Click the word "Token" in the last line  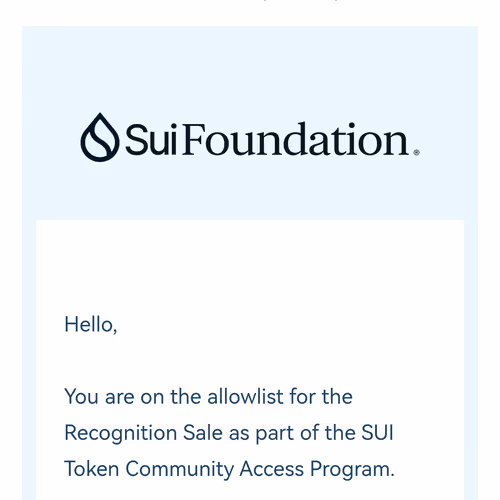[92, 469]
